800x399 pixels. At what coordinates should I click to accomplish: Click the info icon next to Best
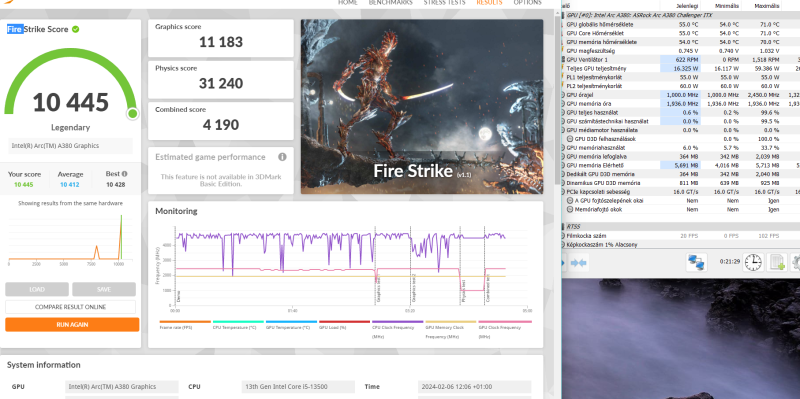tap(124, 174)
